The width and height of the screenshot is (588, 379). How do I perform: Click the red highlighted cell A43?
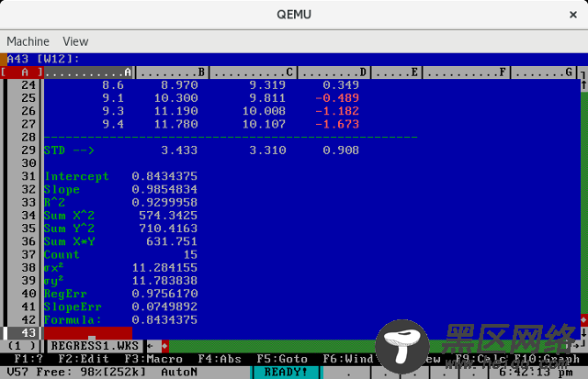tap(88, 333)
